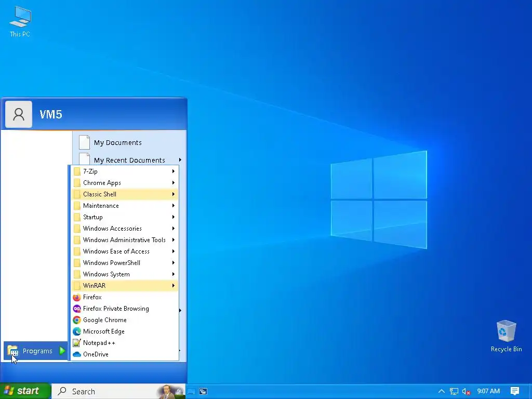Screen dimensions: 532x399
Task: Click the 9:07 AM clock
Action: click(488, 391)
